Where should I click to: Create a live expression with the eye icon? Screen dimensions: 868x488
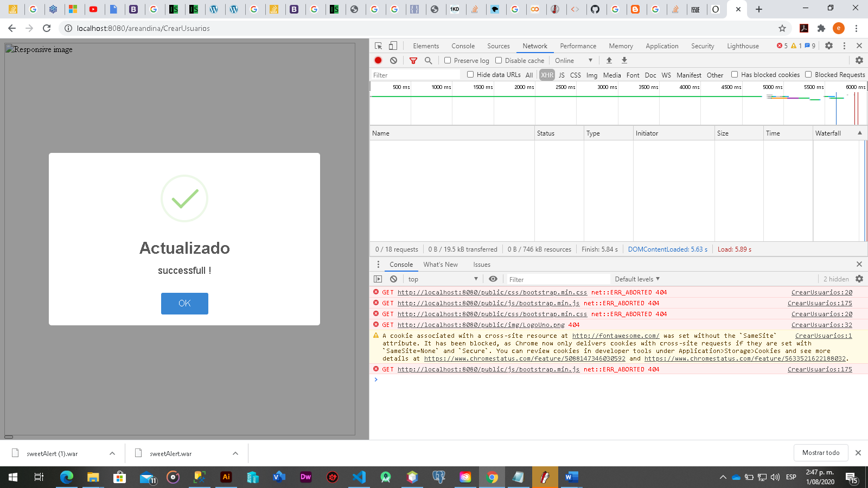pyautogui.click(x=493, y=279)
